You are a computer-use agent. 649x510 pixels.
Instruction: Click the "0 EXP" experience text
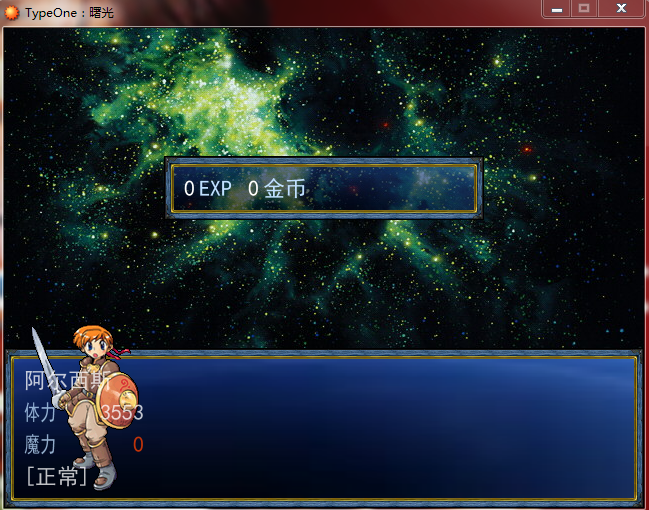point(208,189)
